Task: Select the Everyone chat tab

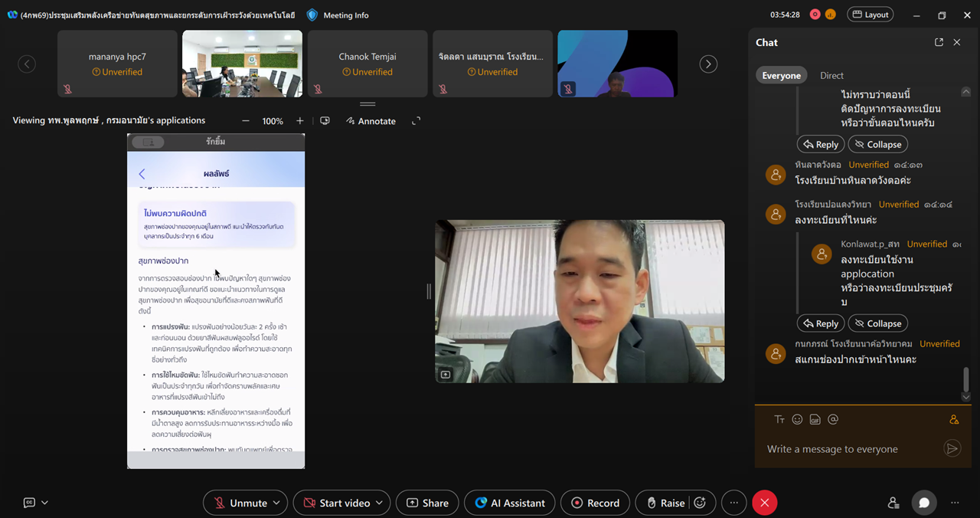Action: click(x=781, y=76)
